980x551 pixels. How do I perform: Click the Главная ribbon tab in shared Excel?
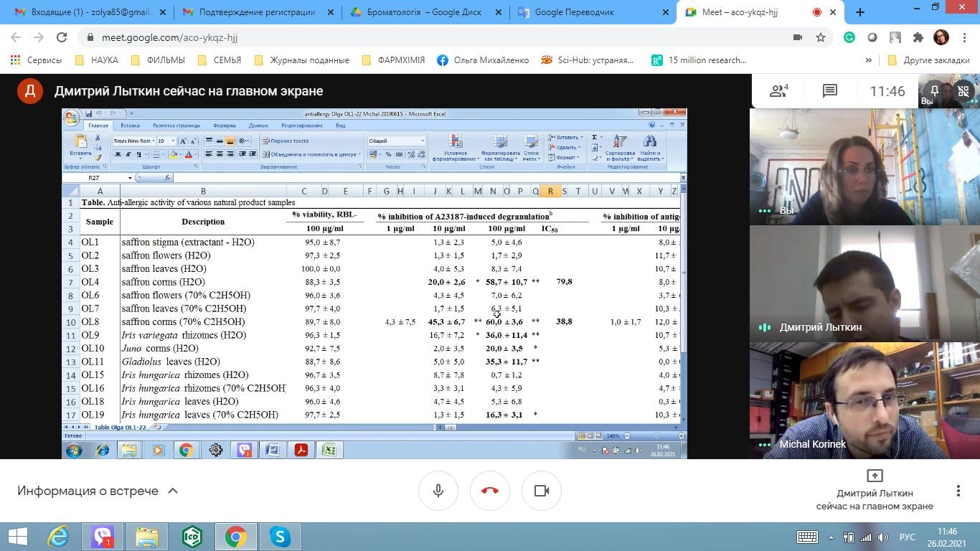tap(98, 126)
